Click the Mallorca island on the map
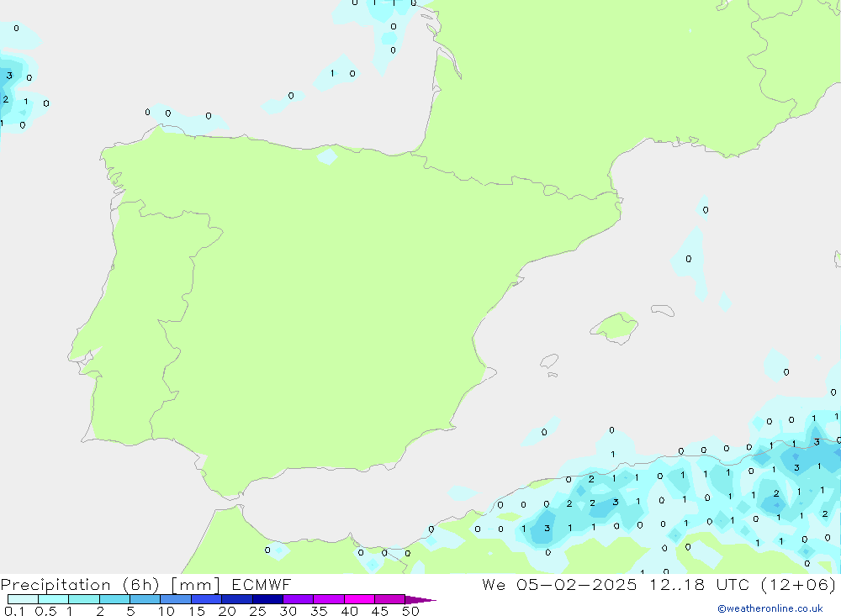841x616 pixels. click(x=615, y=327)
